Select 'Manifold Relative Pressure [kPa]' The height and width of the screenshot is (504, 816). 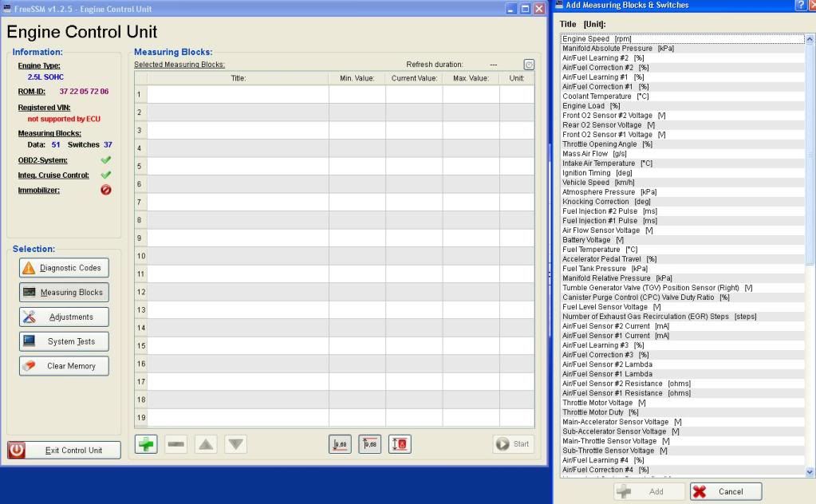[x=682, y=278]
